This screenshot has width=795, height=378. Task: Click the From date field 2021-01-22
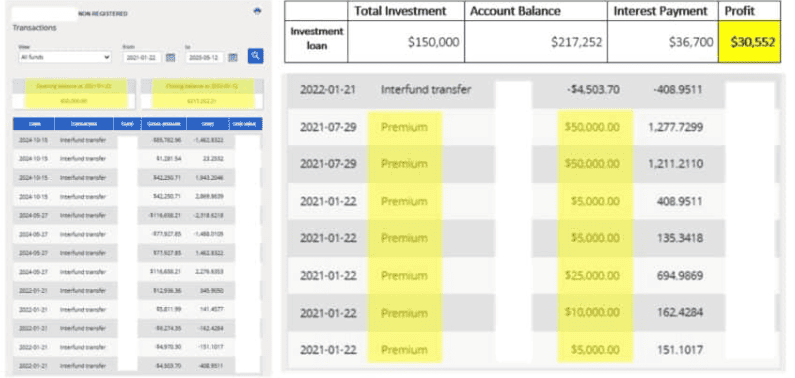click(142, 57)
